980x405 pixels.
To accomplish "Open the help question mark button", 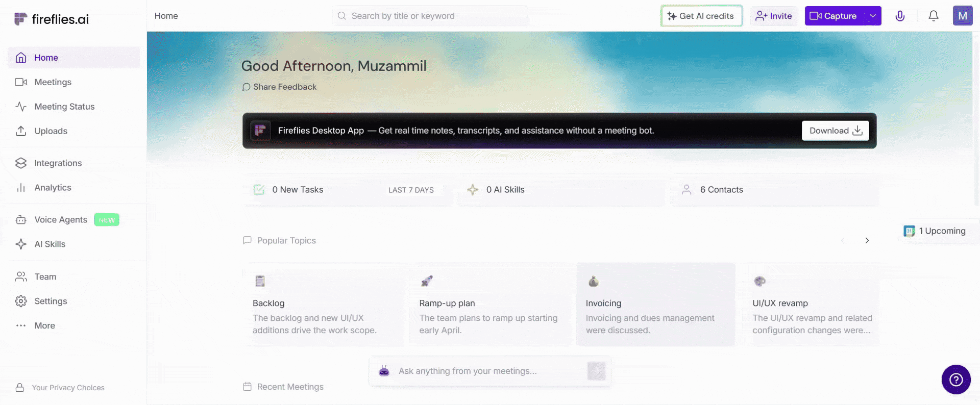I will (x=955, y=379).
